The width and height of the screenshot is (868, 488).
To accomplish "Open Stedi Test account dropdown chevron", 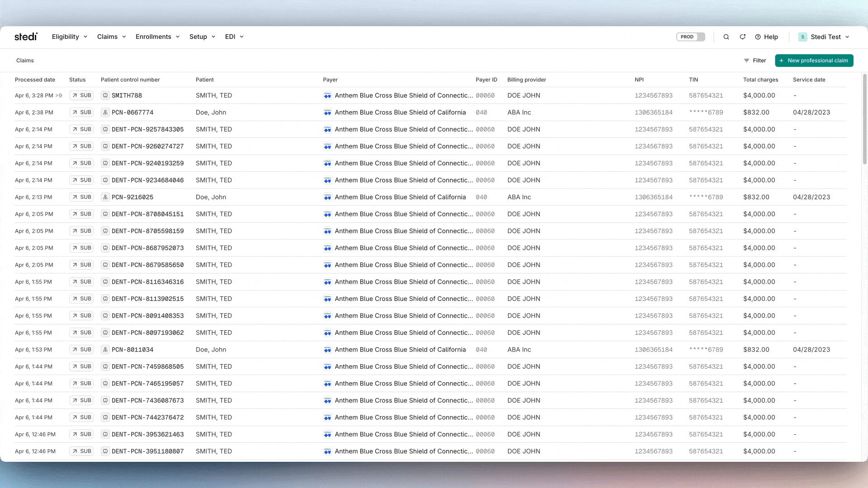I will click(847, 37).
